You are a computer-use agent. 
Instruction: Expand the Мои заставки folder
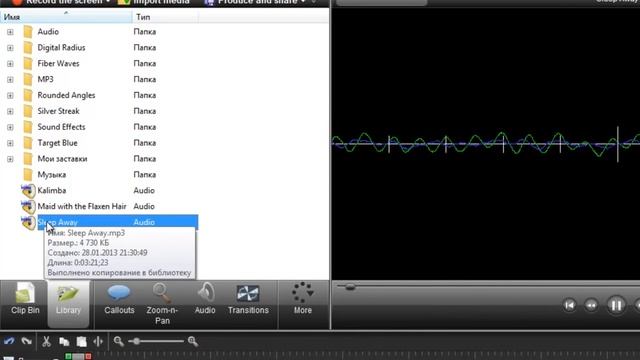(x=10, y=159)
